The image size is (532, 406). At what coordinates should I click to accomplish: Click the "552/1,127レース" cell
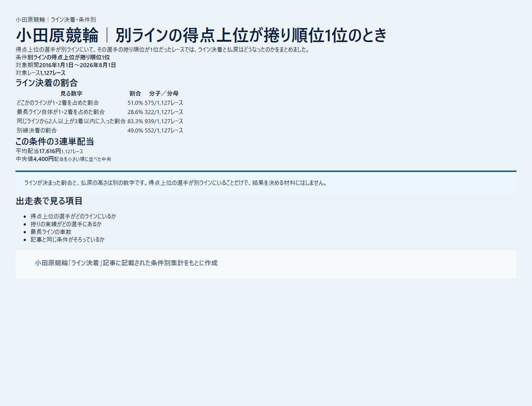click(x=164, y=131)
